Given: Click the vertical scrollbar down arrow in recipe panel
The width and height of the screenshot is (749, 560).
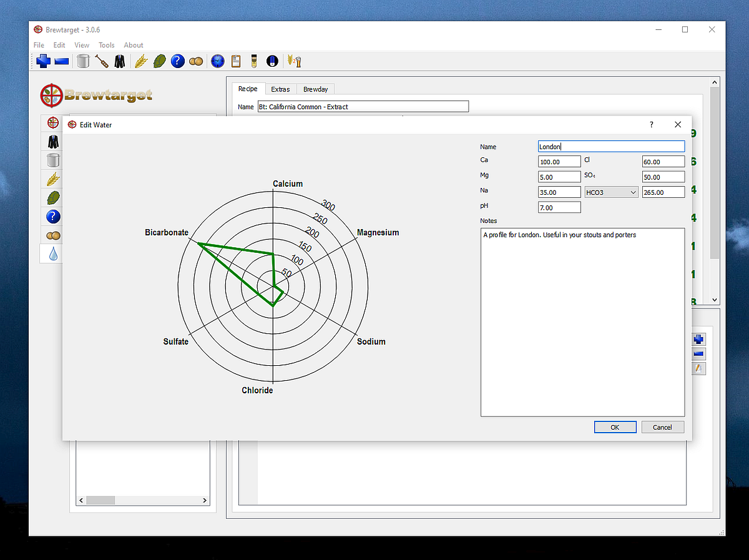Looking at the screenshot, I should click(715, 300).
